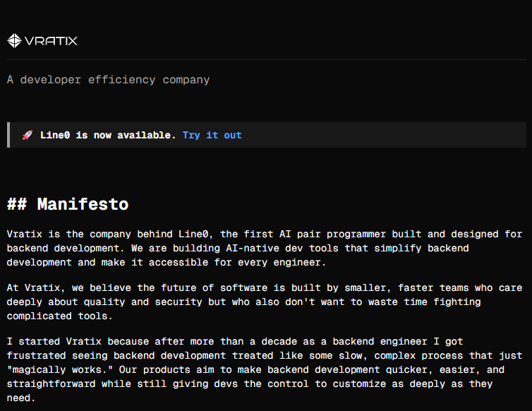The height and width of the screenshot is (411, 532).
Task: Click the "##" marks before Manifesto
Action: [17, 204]
